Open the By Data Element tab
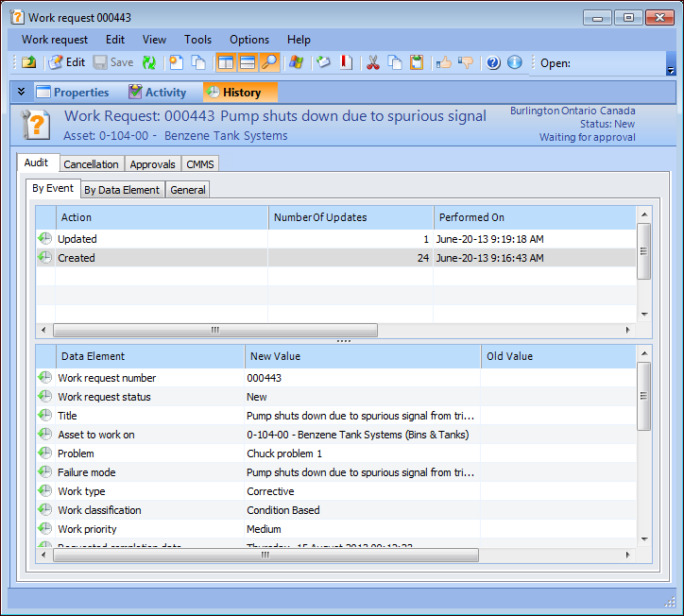684x616 pixels. [x=122, y=190]
